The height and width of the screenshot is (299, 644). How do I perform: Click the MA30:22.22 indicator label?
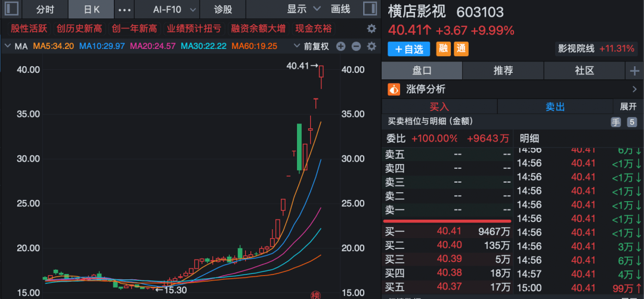pyautogui.click(x=204, y=47)
